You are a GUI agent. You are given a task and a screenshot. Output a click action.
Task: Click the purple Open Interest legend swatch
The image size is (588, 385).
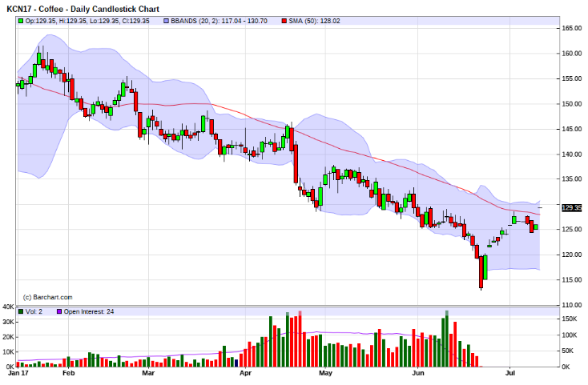58,311
